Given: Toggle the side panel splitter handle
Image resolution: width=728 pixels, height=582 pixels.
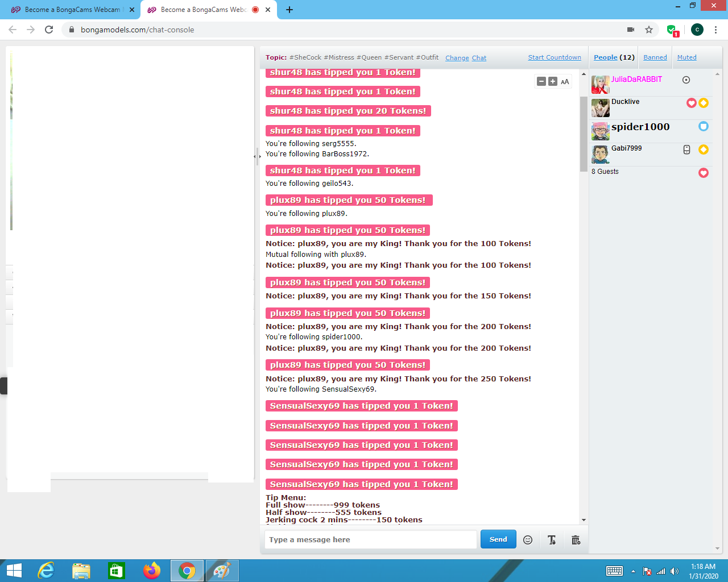Looking at the screenshot, I should tap(257, 156).
